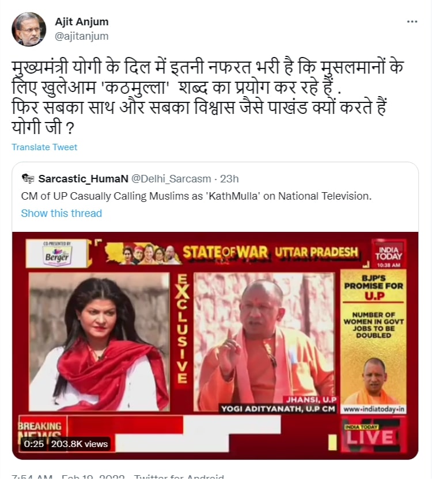This screenshot has height=504, width=432.
Task: Click the Twitter for Android source label
Action: point(179,476)
